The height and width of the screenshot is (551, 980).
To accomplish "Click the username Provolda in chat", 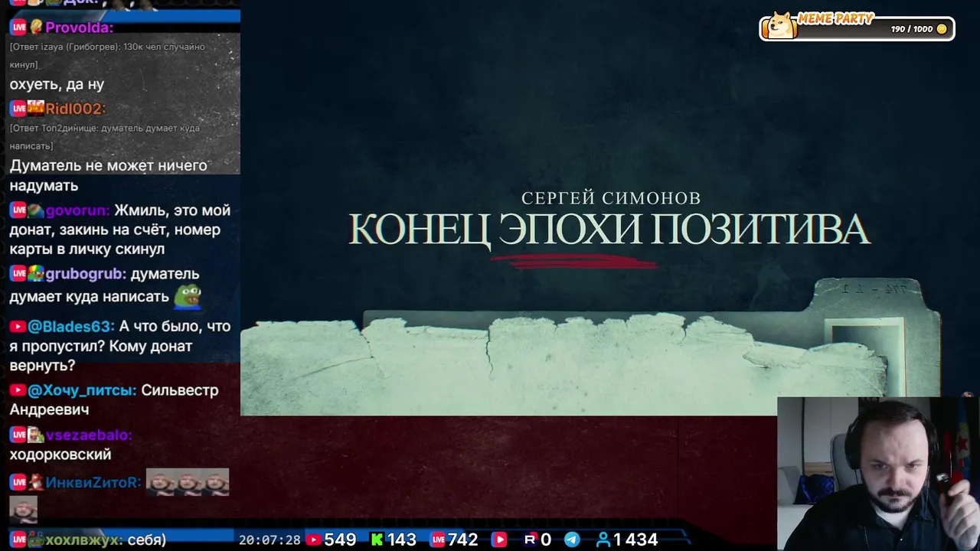I will click(79, 28).
